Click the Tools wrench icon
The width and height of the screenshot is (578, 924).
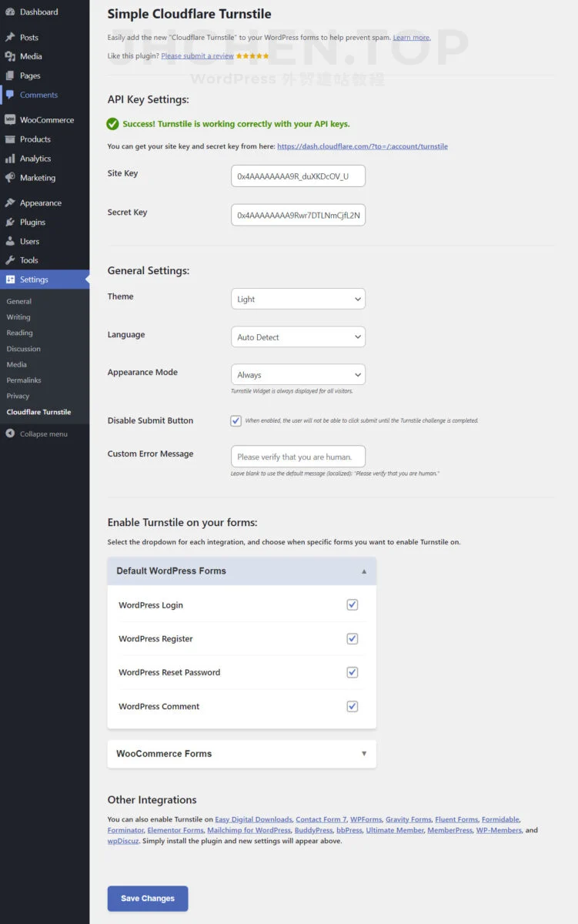(x=10, y=260)
